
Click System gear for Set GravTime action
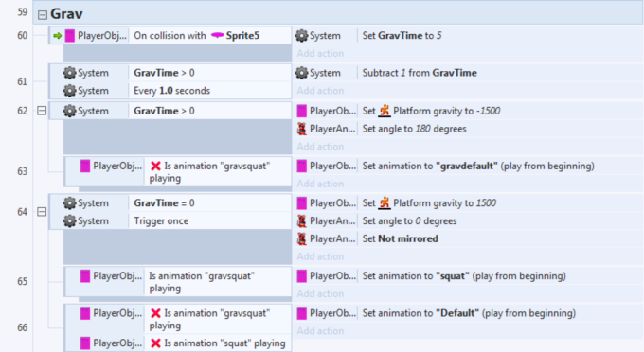[x=302, y=36]
